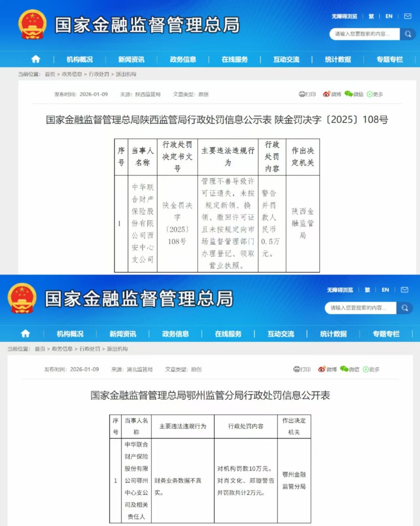Select the source text 湖北监管局
Screen dimensions: 420x526
tap(140, 369)
